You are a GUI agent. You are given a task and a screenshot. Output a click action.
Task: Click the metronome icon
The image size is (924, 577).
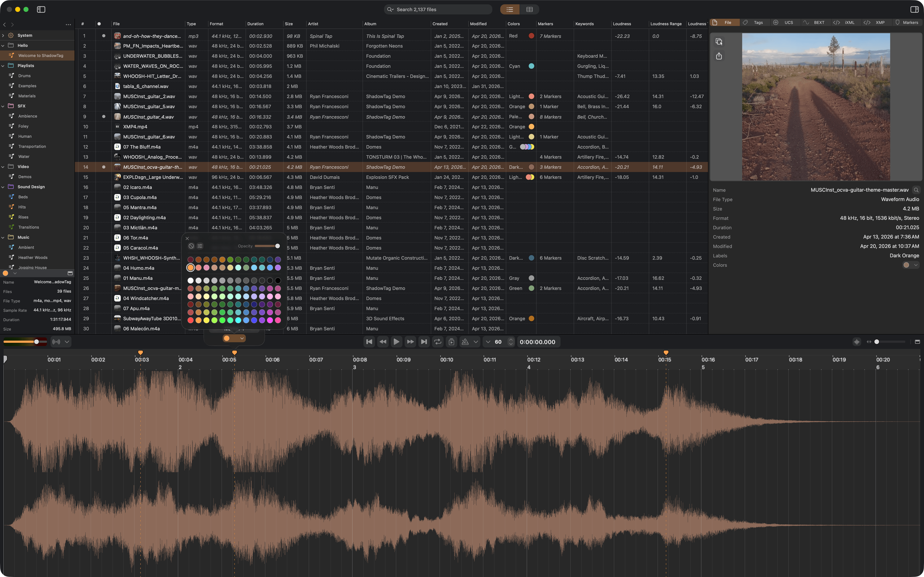click(x=465, y=342)
